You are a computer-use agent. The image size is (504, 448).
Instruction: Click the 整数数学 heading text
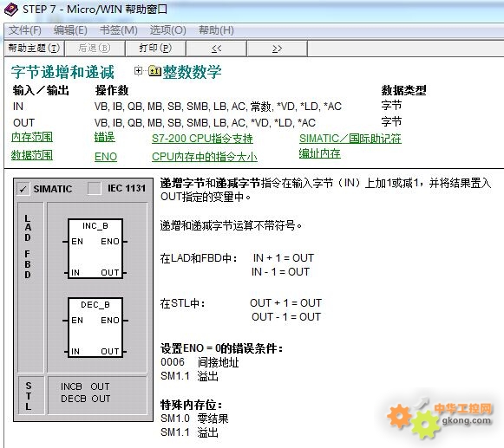(192, 72)
